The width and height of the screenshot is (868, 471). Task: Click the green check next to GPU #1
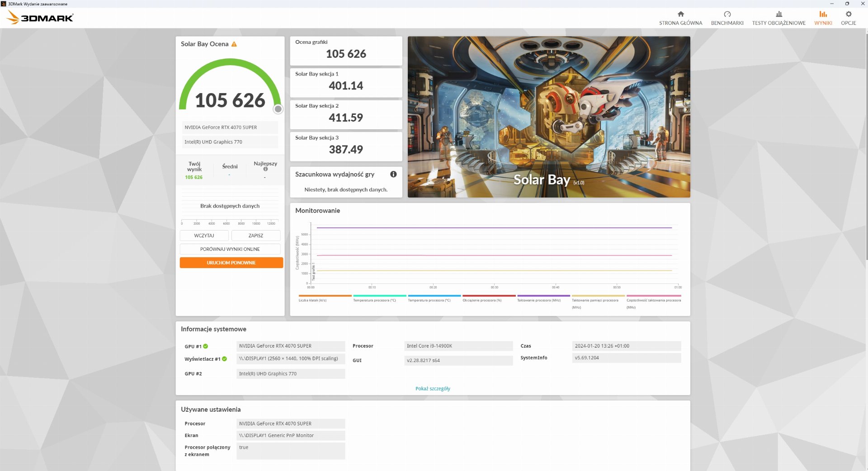pyautogui.click(x=206, y=346)
